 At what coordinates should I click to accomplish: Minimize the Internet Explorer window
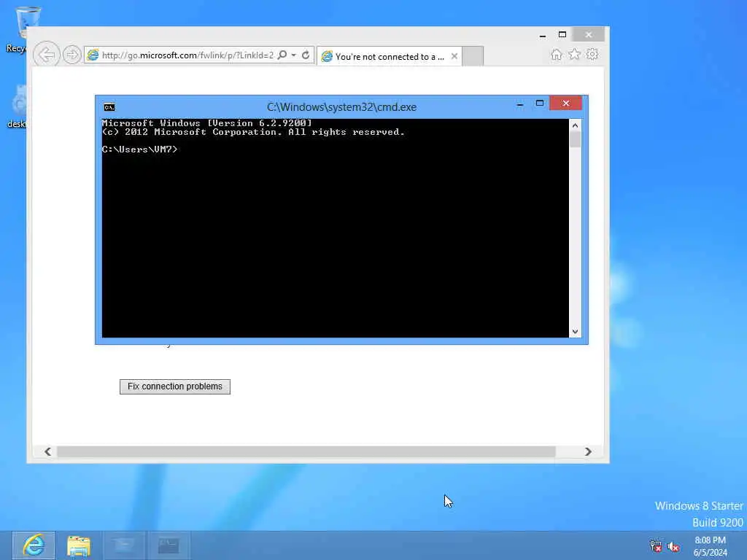543,35
